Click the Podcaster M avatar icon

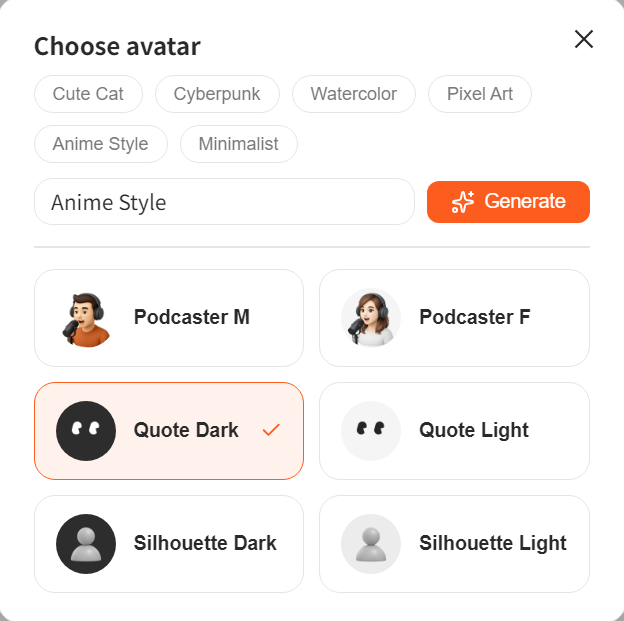86,318
